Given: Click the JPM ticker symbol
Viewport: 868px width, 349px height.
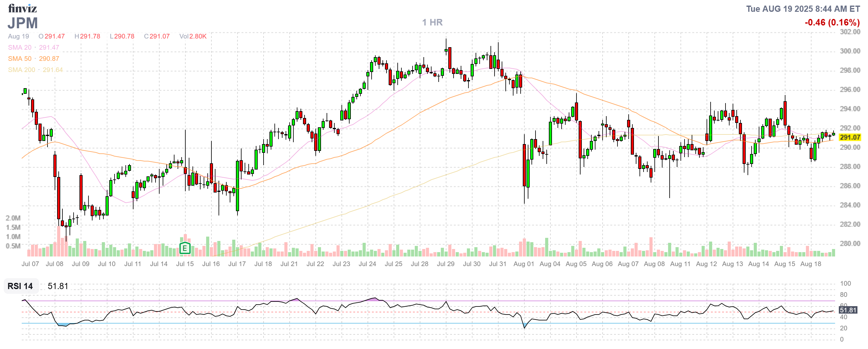Looking at the screenshot, I should pyautogui.click(x=23, y=23).
